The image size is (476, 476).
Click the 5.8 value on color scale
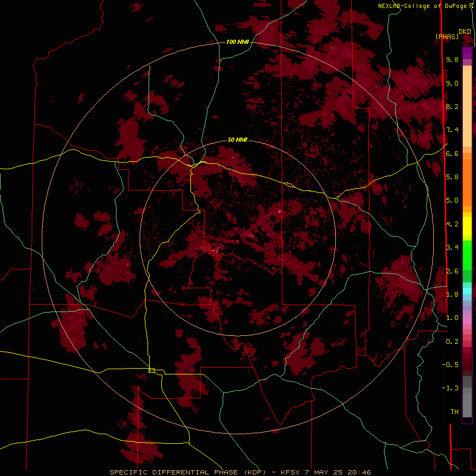click(x=452, y=177)
